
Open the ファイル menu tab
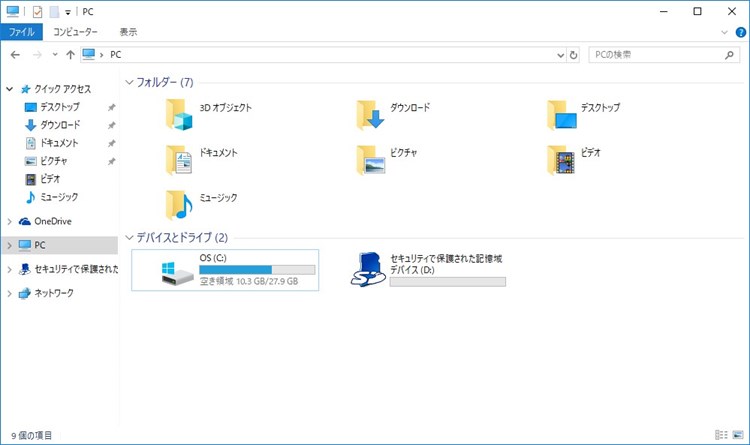[22, 32]
